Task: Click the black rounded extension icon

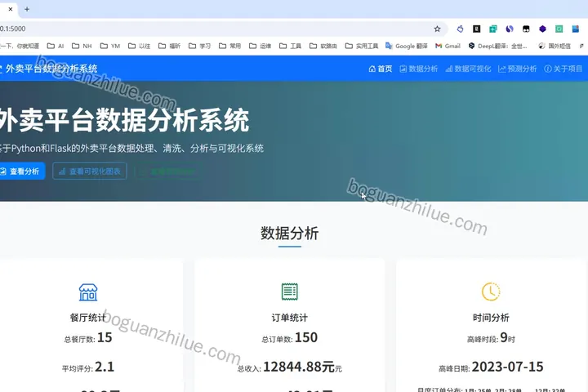Action: point(526,29)
